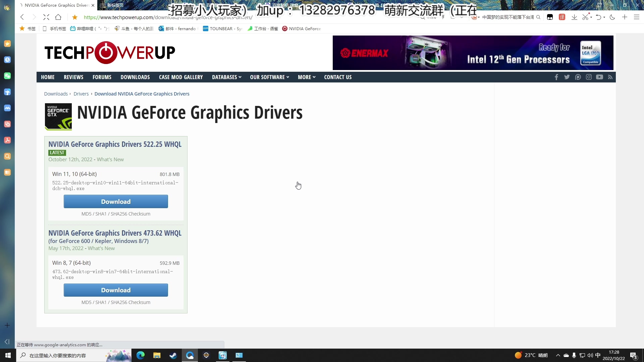Click the 115% page zoom control

coord(431,17)
